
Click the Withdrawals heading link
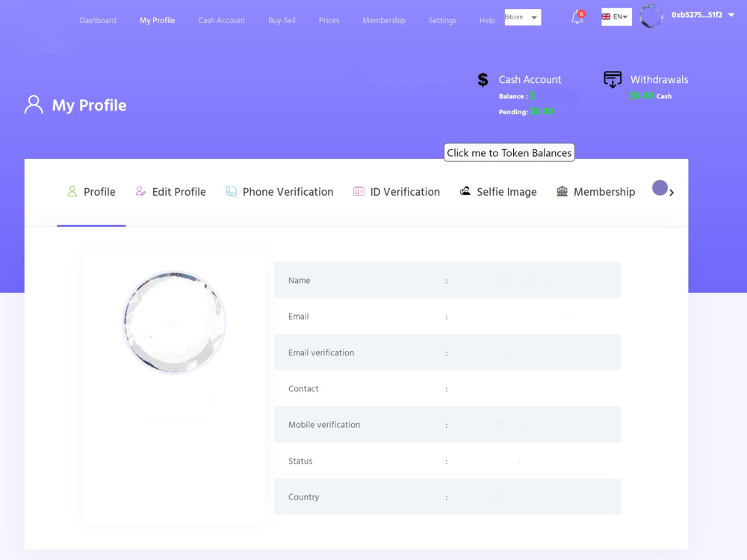660,80
